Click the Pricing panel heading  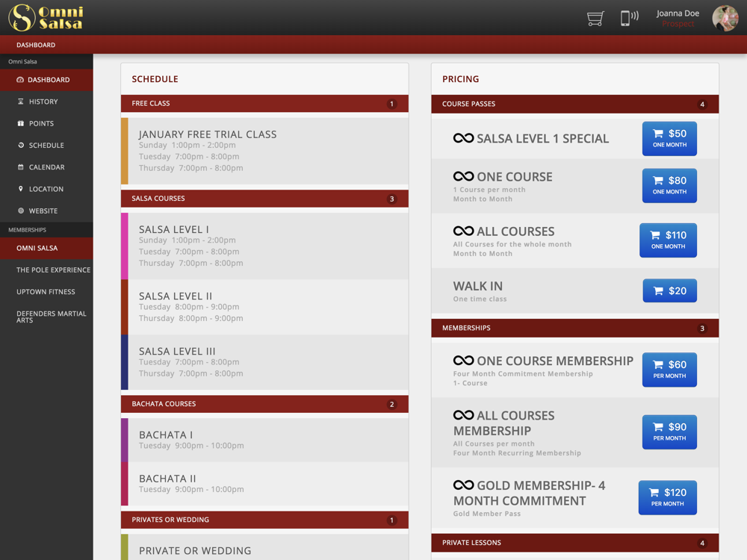pos(460,79)
